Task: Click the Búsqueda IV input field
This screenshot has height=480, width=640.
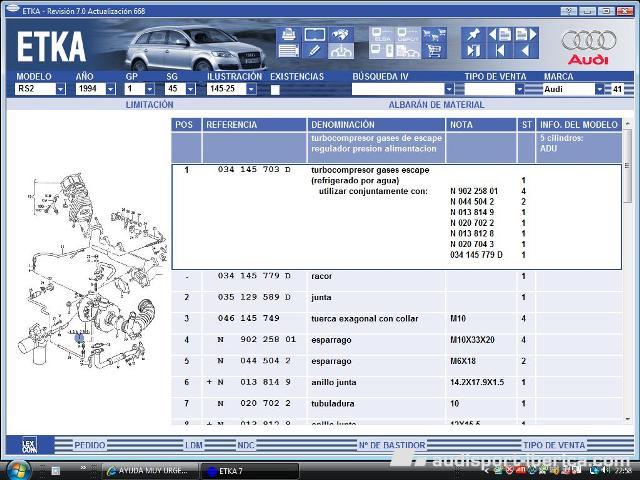Action: coord(398,89)
